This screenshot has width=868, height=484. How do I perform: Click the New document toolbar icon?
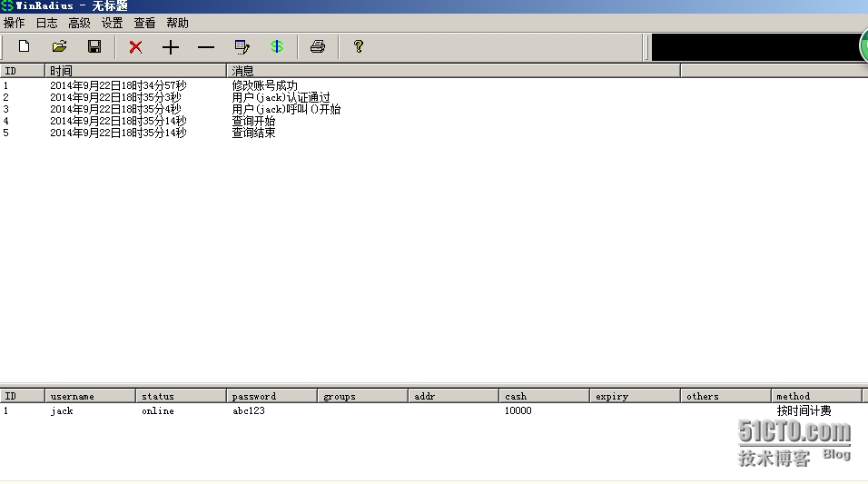pyautogui.click(x=24, y=46)
